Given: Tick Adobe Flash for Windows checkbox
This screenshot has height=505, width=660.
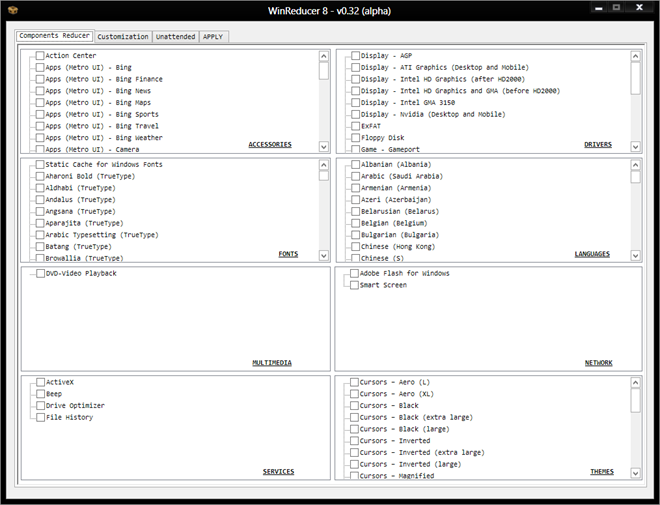Looking at the screenshot, I should click(x=354, y=274).
